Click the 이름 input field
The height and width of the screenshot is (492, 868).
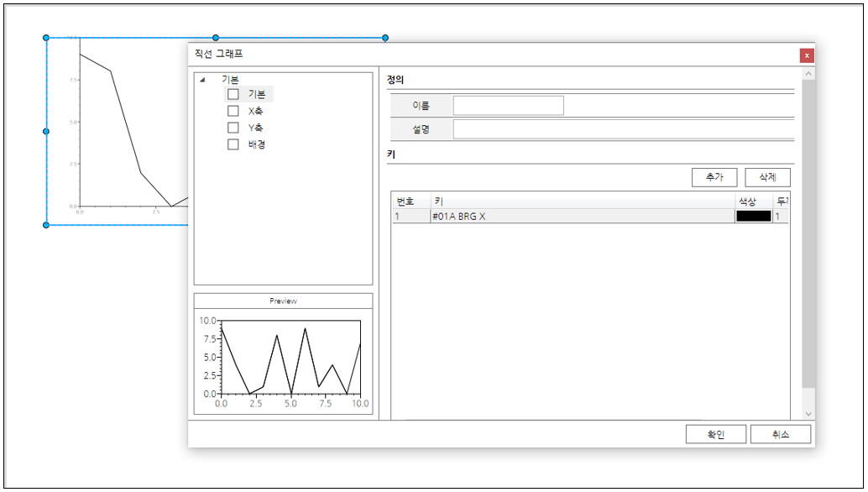pos(508,105)
